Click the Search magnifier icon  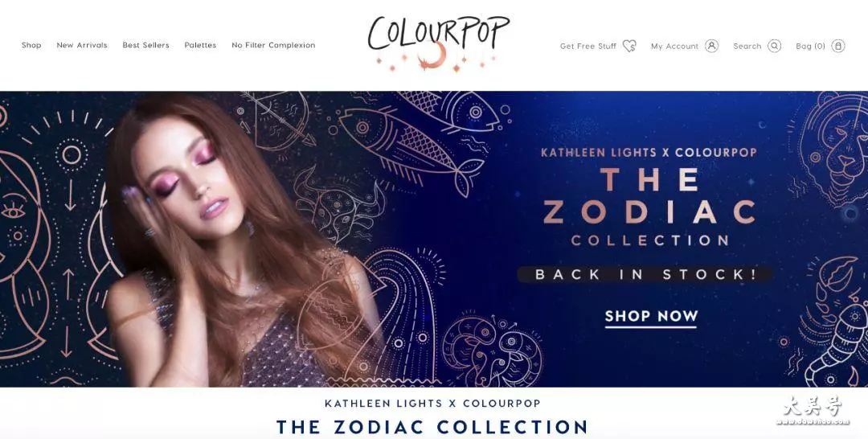pos(775,46)
